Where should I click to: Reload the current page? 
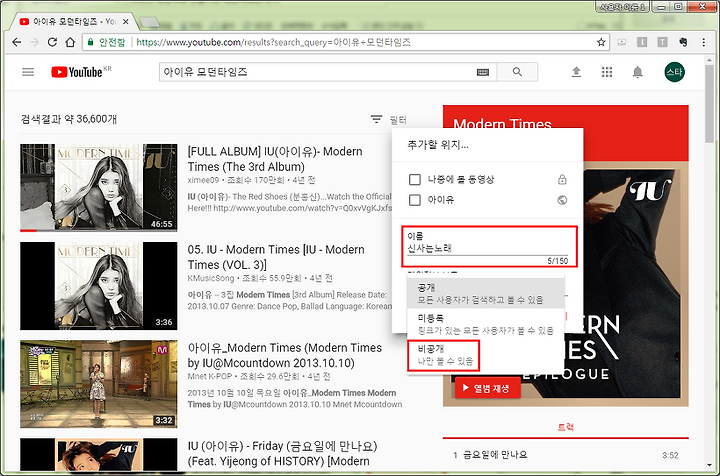coord(52,42)
